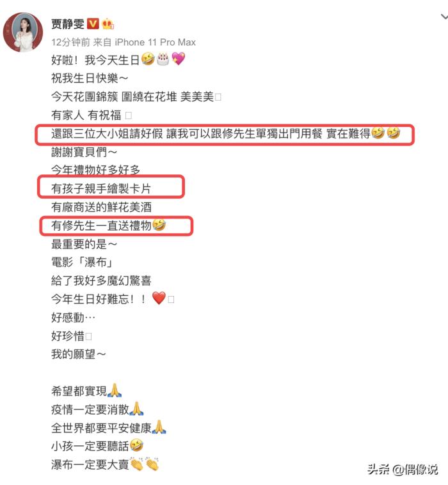
Task: Click the crown membership icon beside the username
Action: pos(108,24)
